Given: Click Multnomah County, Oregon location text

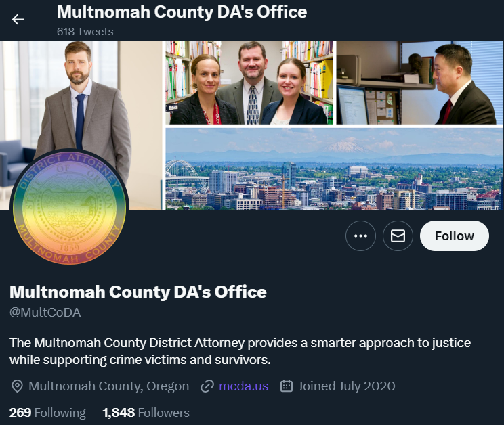Looking at the screenshot, I should pos(108,386).
